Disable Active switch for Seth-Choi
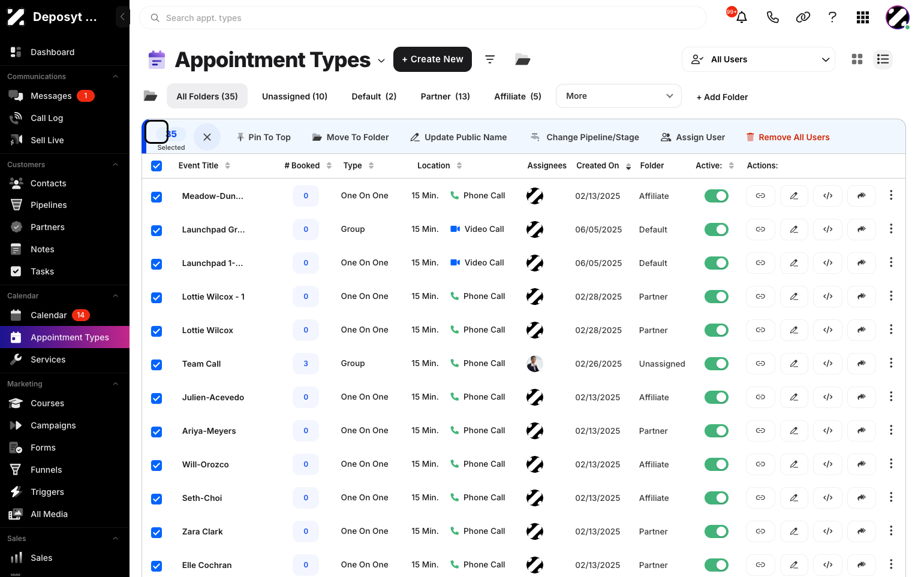 click(x=717, y=498)
